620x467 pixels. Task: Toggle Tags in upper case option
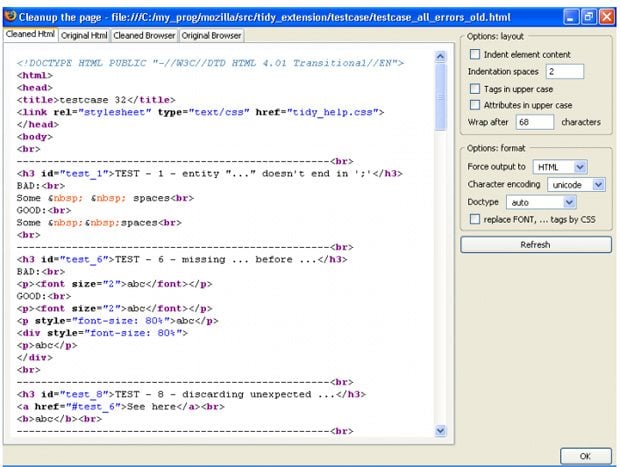475,89
